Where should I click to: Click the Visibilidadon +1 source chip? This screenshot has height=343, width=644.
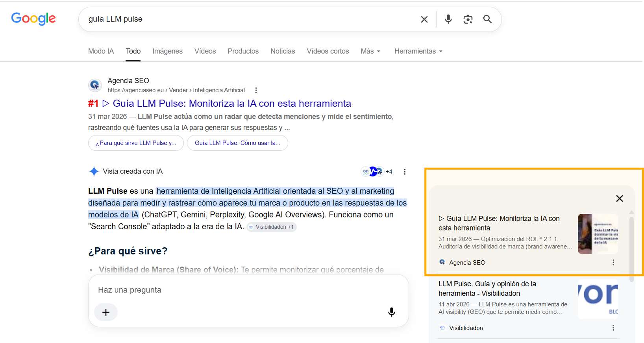(x=272, y=227)
